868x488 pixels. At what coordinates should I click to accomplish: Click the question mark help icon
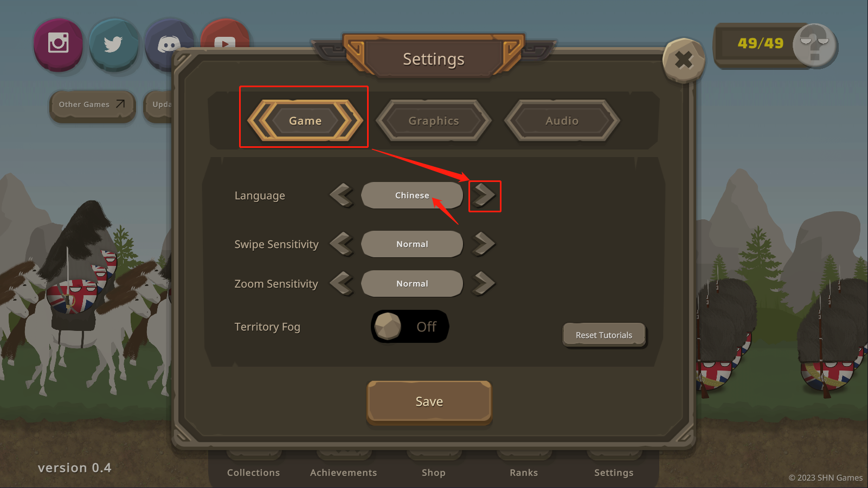pyautogui.click(x=814, y=45)
